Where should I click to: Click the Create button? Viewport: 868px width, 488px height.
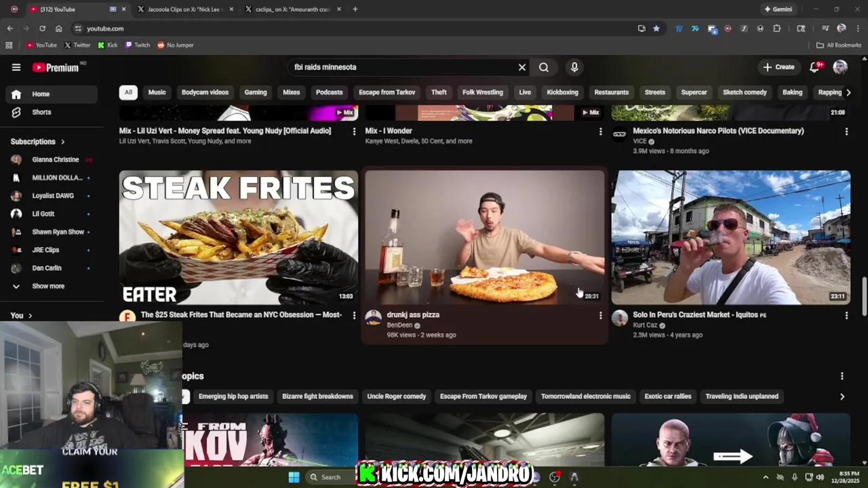click(x=778, y=67)
